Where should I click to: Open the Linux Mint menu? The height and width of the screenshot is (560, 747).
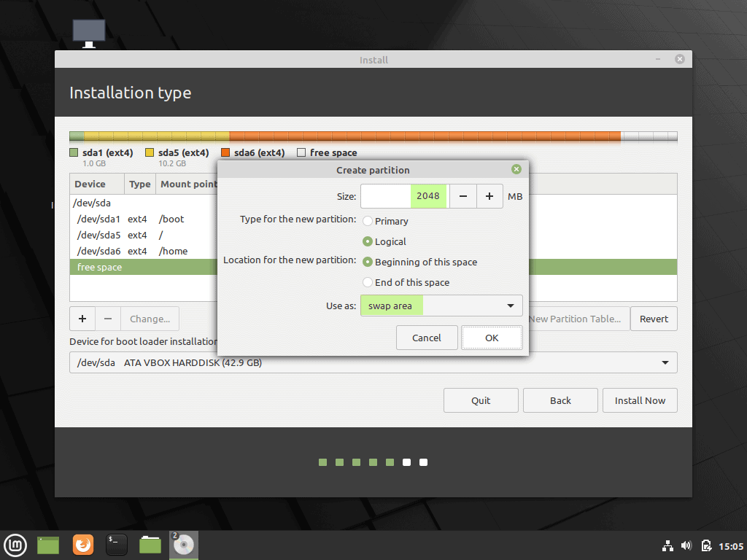point(15,545)
